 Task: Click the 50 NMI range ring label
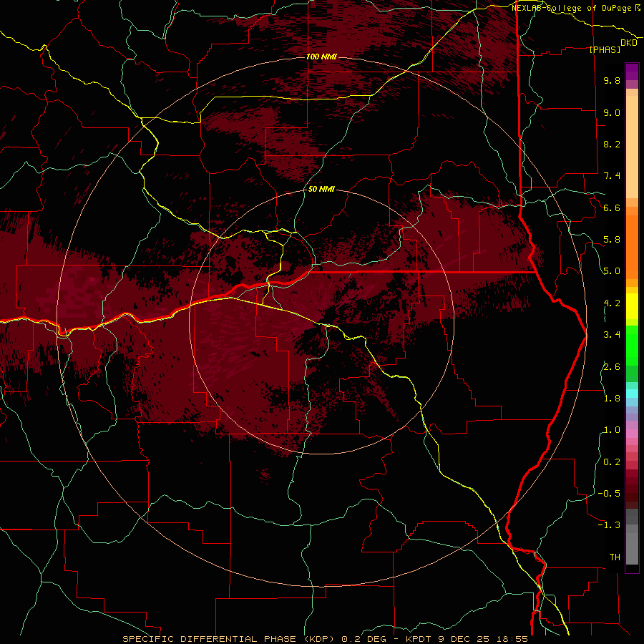(321, 190)
